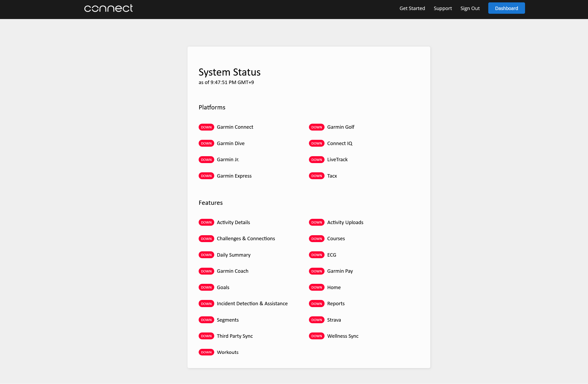588x384 pixels.
Task: Click the DOWN badge beside Connect IQ
Action: (x=317, y=143)
